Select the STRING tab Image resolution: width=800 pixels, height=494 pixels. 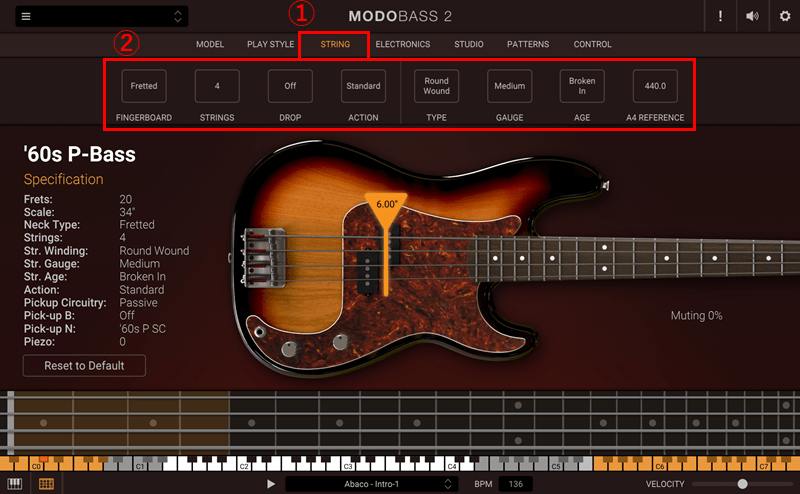335,44
